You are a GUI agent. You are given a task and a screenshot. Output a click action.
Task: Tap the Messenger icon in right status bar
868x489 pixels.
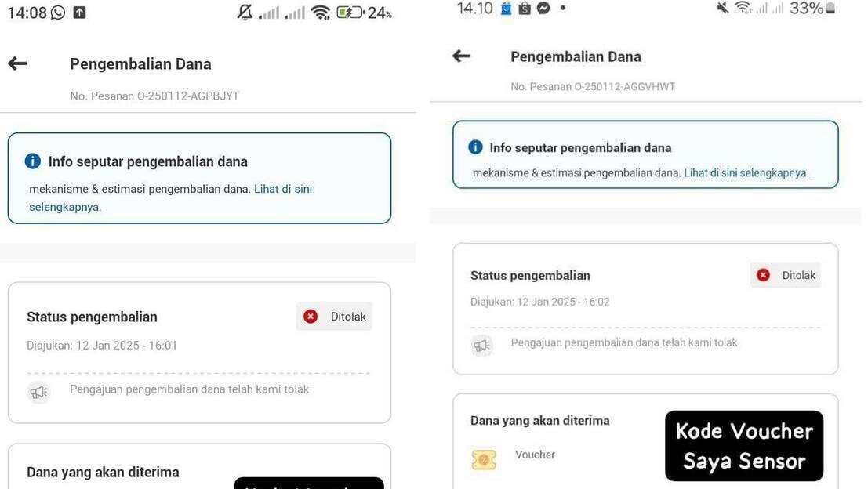543,8
